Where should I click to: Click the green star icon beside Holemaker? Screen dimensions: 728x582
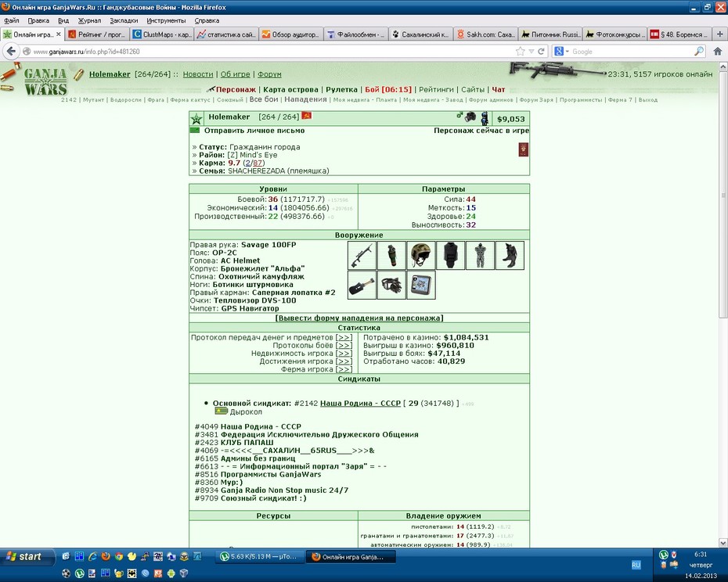(196, 119)
